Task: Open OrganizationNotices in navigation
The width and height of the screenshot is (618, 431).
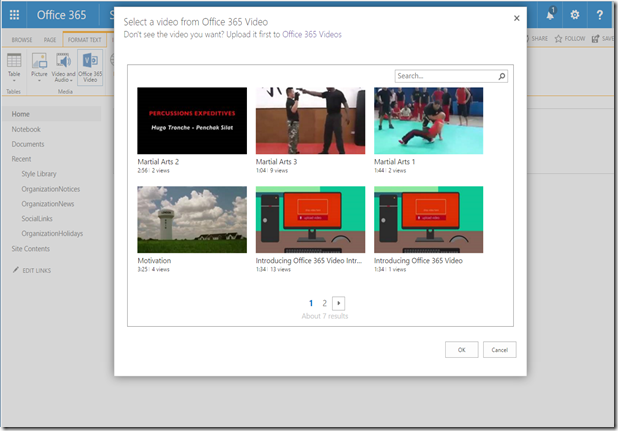Action: point(51,189)
